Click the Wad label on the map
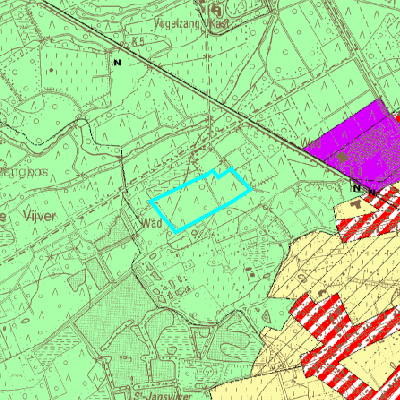400x400 pixels. tap(152, 223)
